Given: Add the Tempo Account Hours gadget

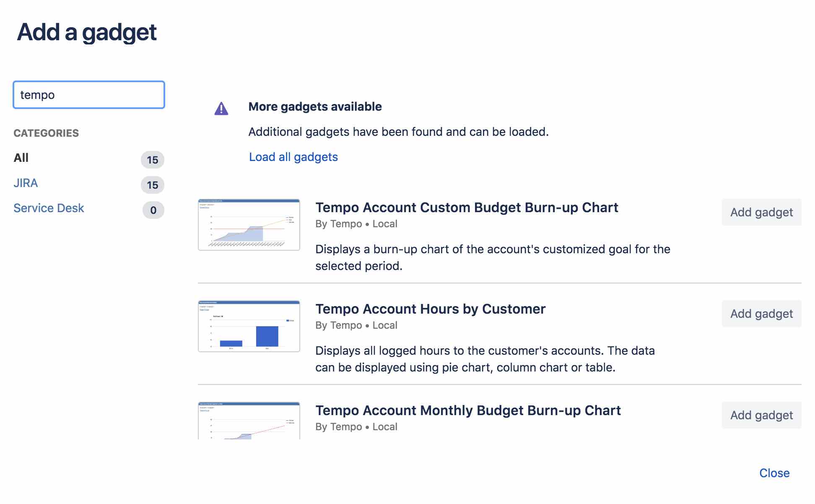Looking at the screenshot, I should coord(761,313).
